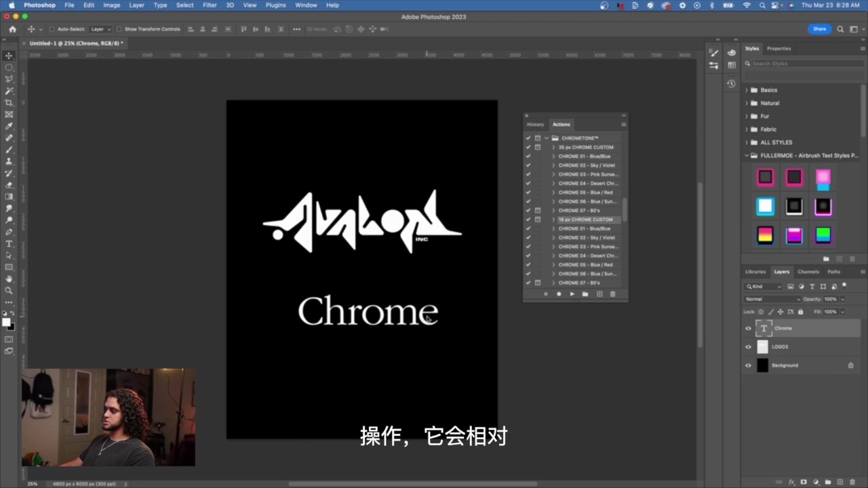Create a new layer in Layers panel
The height and width of the screenshot is (488, 868).
pyautogui.click(x=840, y=482)
